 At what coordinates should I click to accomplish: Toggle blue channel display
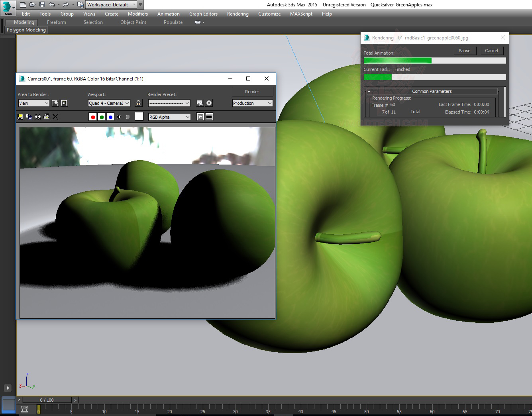point(110,117)
